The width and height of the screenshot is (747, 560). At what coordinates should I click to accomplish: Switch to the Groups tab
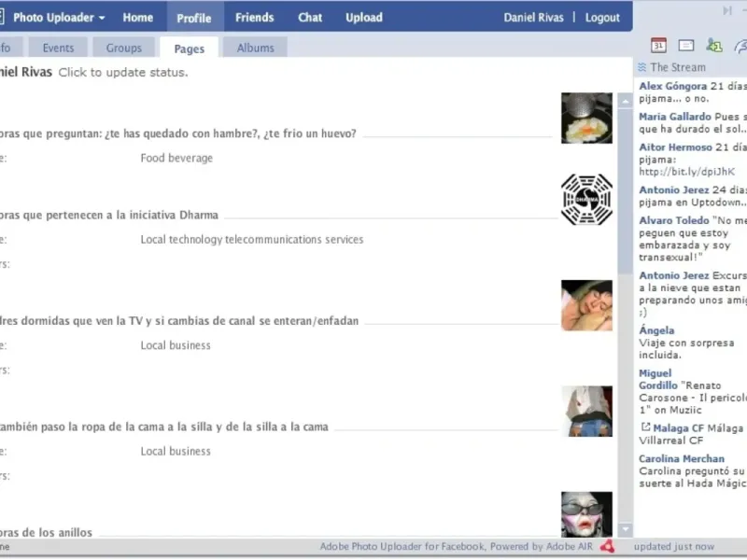tap(124, 48)
